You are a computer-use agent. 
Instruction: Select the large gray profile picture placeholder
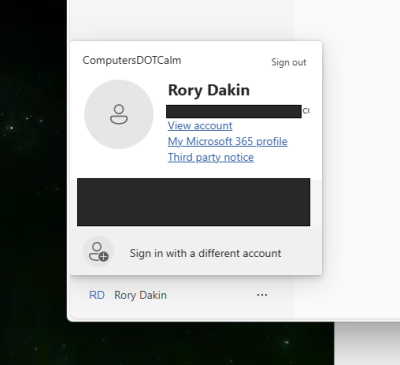(x=119, y=114)
